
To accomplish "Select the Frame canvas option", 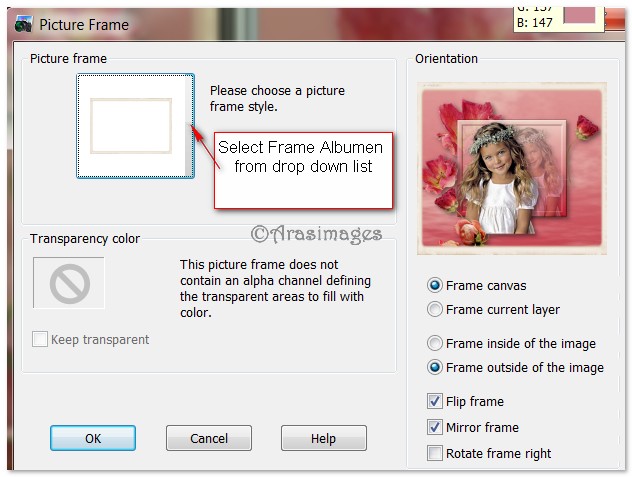I will pos(435,285).
